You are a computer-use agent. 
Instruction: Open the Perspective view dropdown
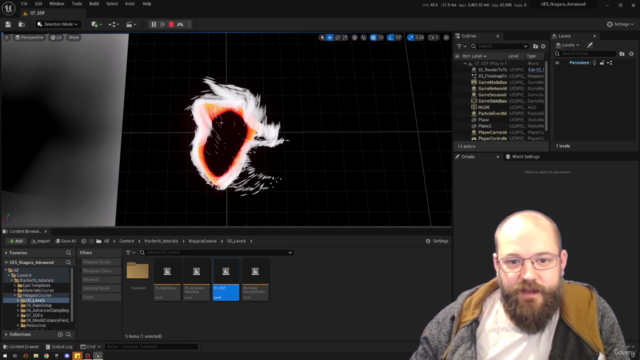[29, 38]
